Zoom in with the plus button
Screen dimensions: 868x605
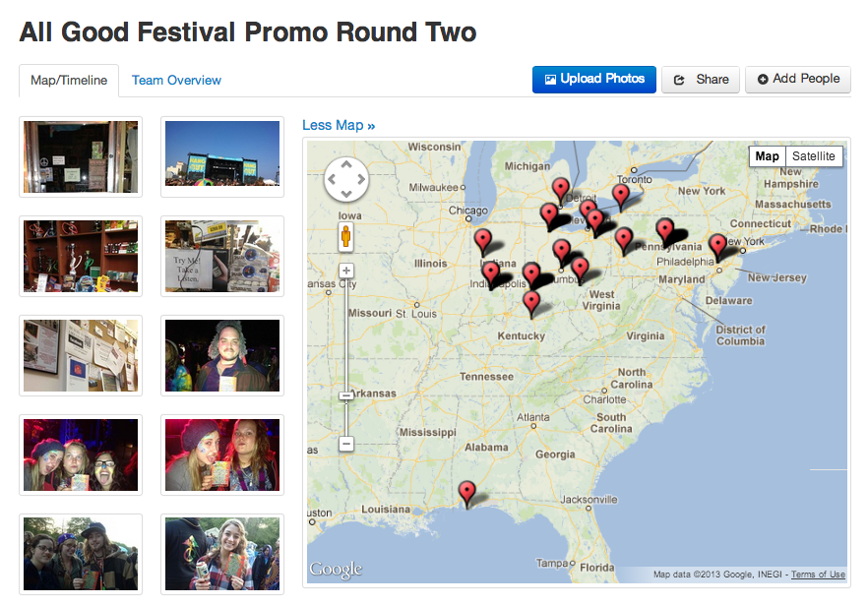[x=346, y=271]
